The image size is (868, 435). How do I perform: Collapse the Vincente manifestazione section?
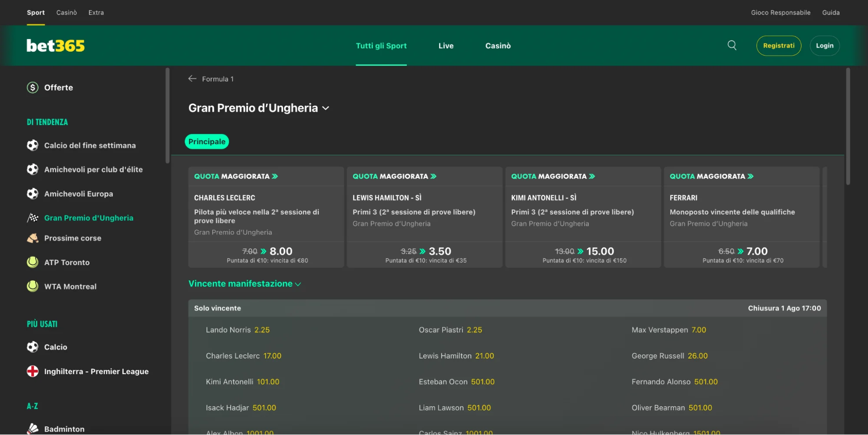[298, 284]
